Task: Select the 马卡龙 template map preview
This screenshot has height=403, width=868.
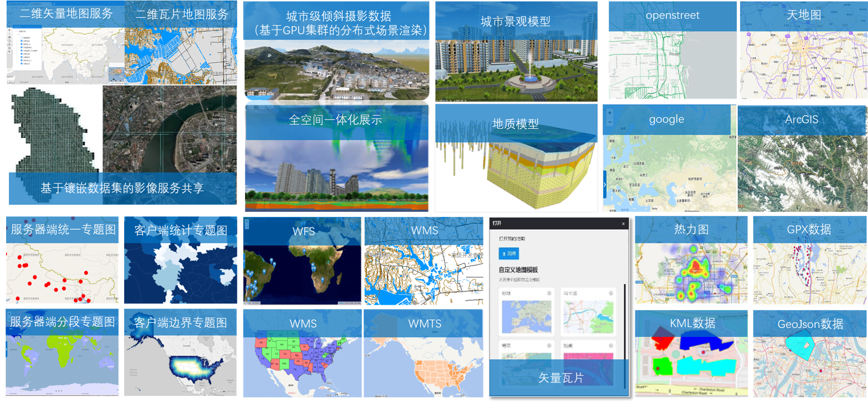Action: pos(588,317)
